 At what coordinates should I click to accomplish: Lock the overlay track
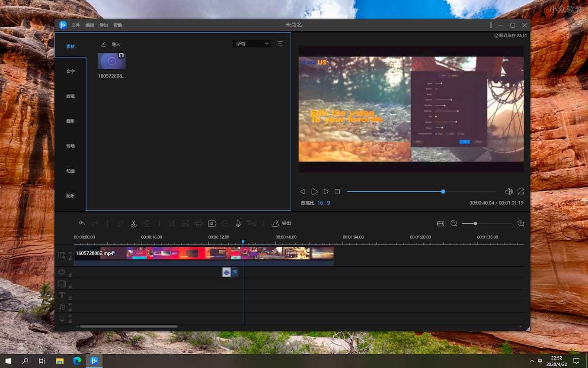pyautogui.click(x=70, y=275)
